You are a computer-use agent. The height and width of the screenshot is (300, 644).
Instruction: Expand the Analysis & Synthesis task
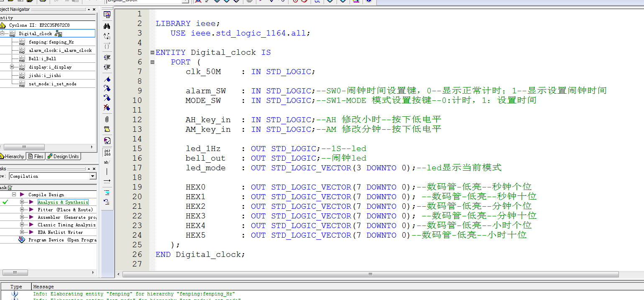(22, 202)
